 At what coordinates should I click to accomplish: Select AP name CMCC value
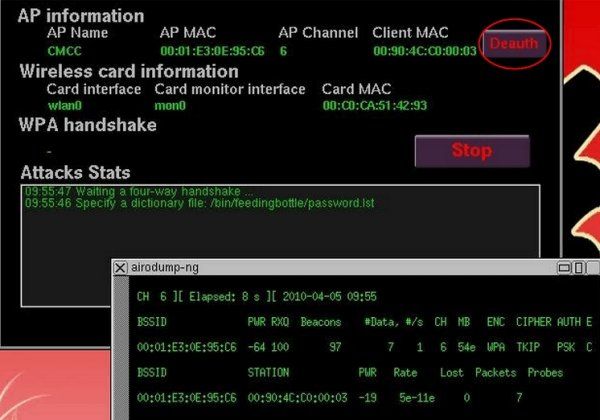(64, 51)
